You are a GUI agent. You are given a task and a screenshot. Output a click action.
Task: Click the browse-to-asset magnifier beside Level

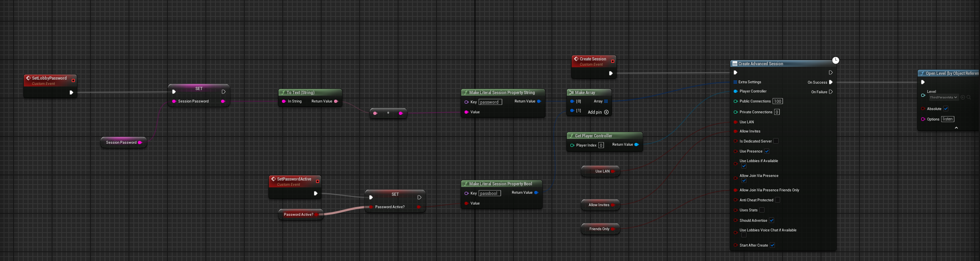(969, 97)
